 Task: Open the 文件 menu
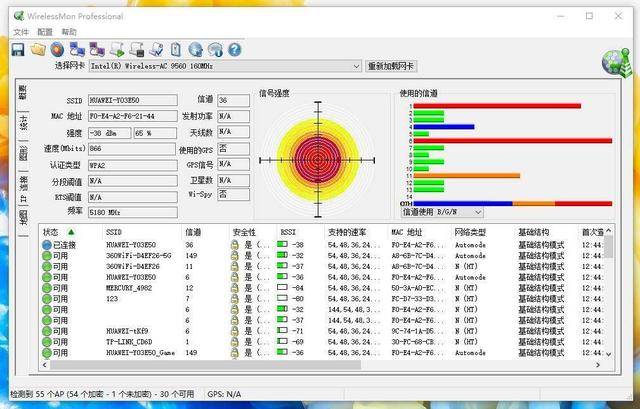point(21,32)
